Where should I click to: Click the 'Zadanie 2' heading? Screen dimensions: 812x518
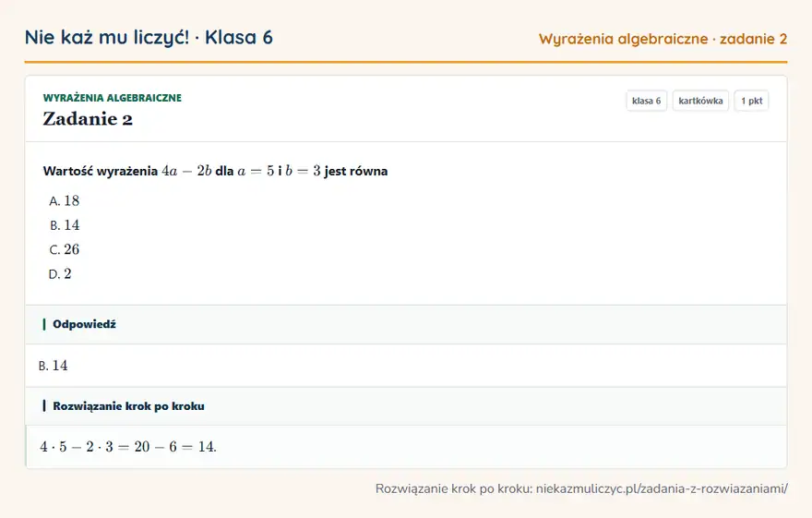[x=88, y=118]
